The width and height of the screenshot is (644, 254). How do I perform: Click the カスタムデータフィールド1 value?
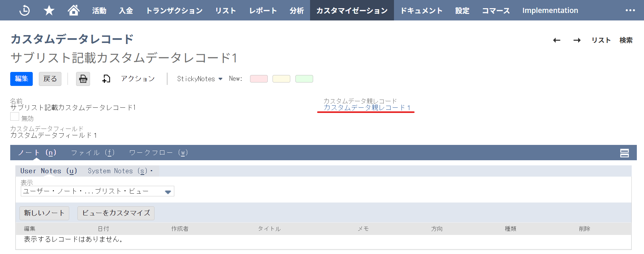tap(54, 135)
